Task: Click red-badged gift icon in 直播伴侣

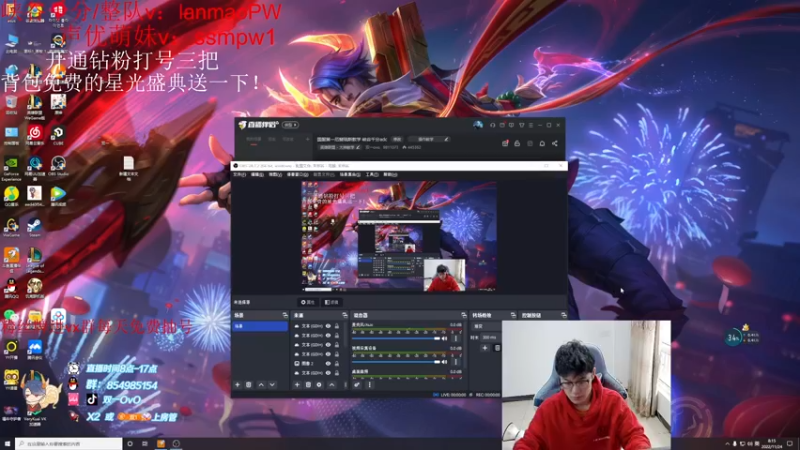Action: pos(505,143)
